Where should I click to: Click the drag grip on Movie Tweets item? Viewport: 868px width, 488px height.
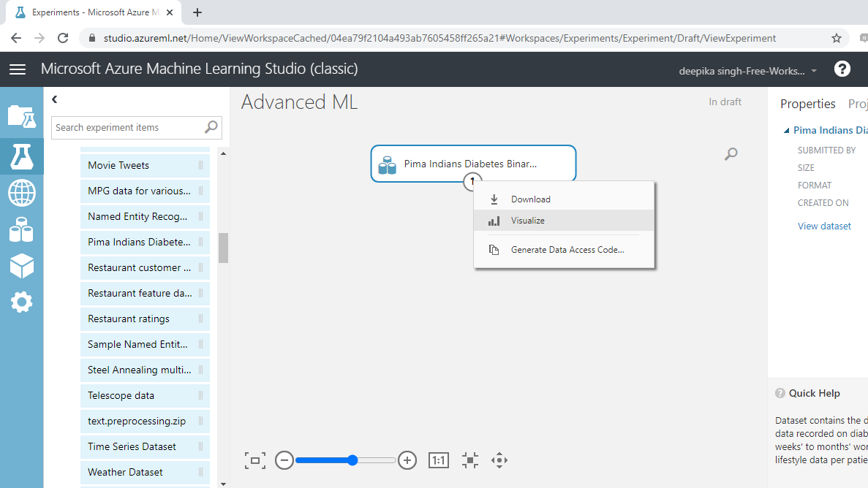200,165
